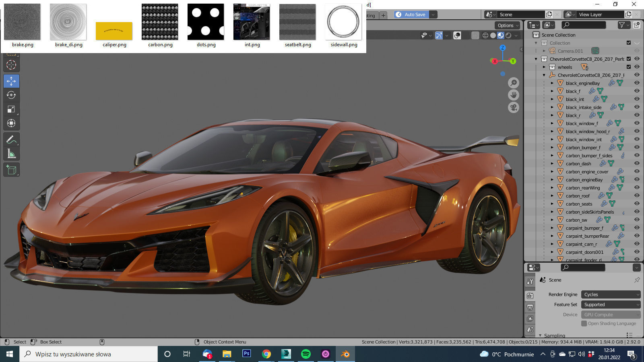Click the new collection icon in outliner

tap(637, 25)
